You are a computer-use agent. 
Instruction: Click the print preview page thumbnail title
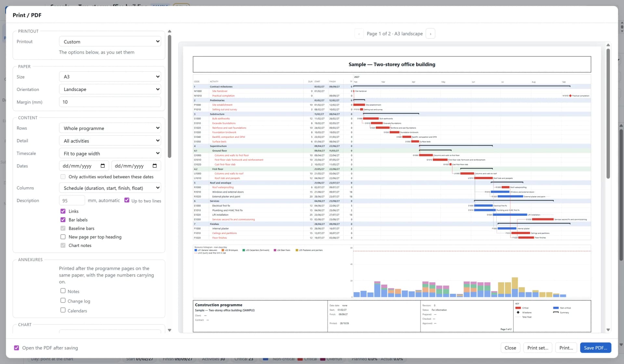[x=392, y=64]
